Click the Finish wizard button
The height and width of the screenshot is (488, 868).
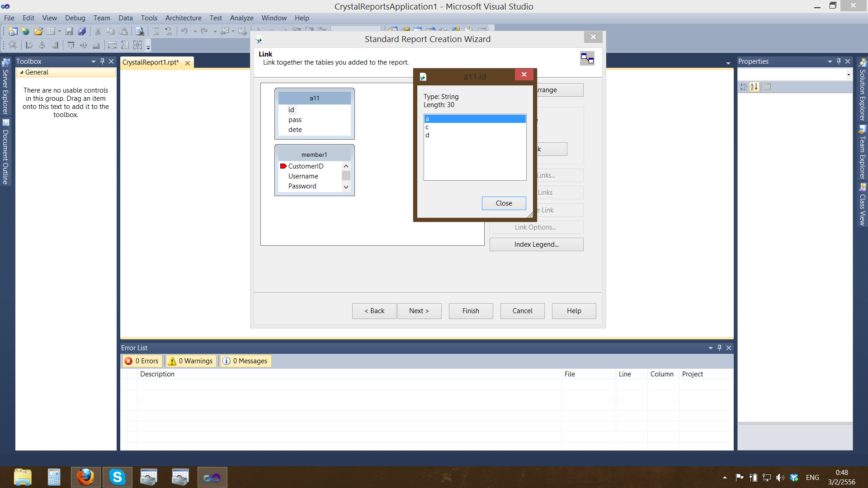(x=471, y=311)
